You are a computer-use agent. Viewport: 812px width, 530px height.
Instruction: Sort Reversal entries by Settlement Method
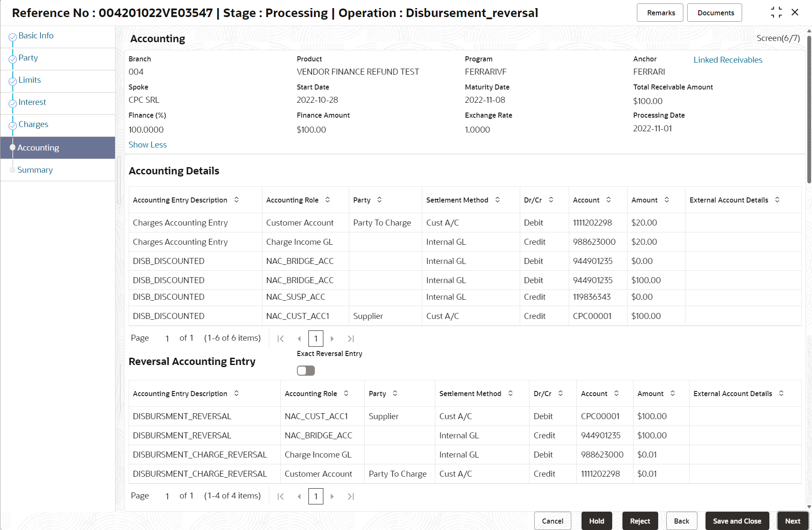coord(510,393)
